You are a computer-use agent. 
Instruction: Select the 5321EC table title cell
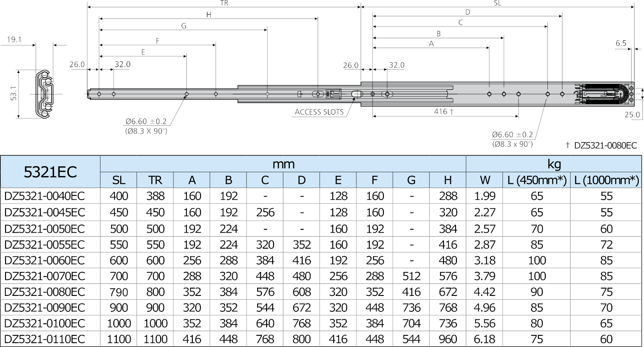click(x=50, y=172)
